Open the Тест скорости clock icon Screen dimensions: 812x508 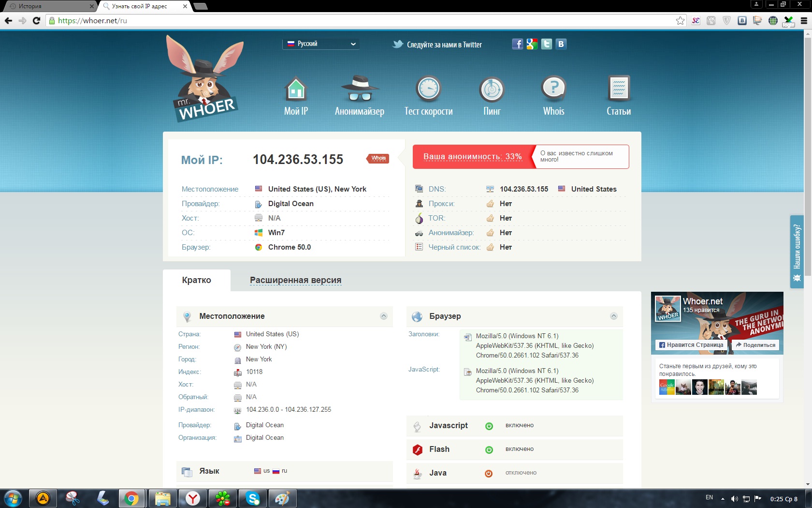tap(428, 89)
